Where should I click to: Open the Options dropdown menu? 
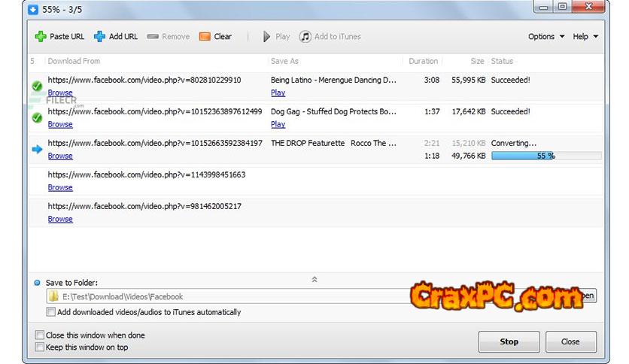point(546,37)
